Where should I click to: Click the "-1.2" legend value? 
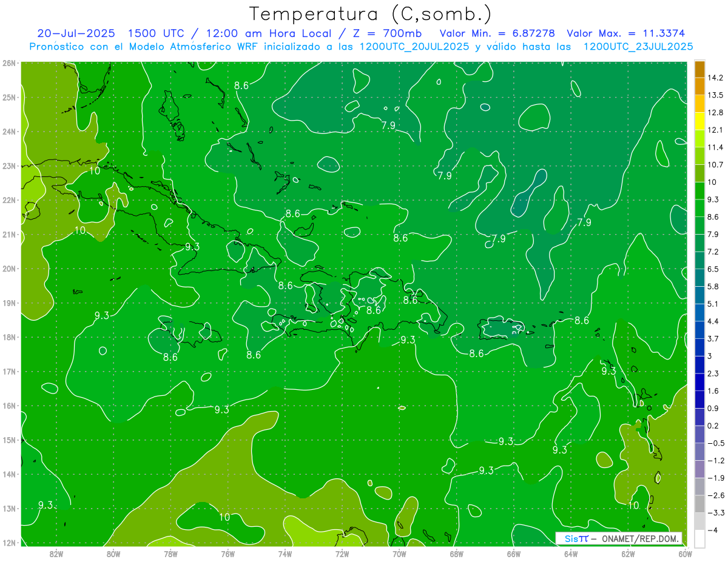point(715,461)
